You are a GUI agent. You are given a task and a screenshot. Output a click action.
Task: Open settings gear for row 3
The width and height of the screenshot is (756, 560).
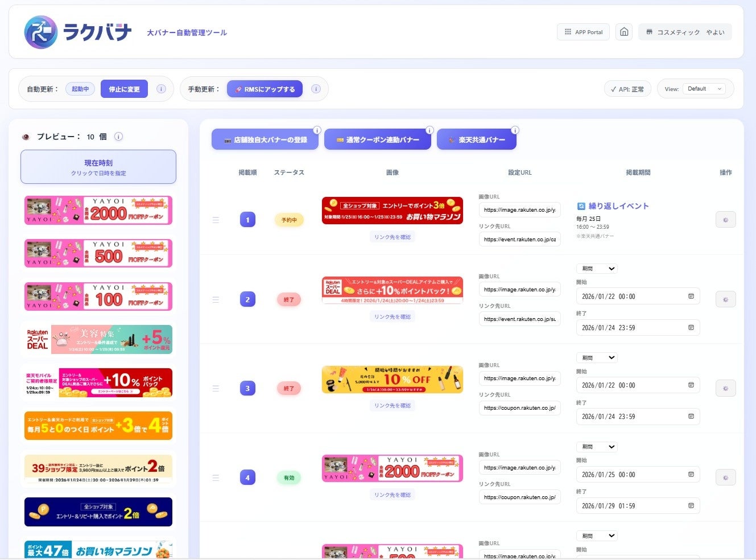point(725,388)
